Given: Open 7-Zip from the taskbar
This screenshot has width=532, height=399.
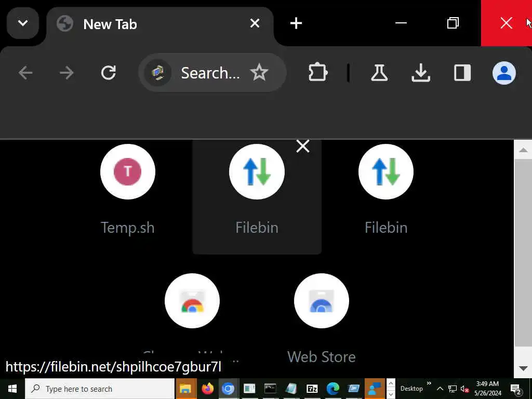Looking at the screenshot, I should click(312, 389).
